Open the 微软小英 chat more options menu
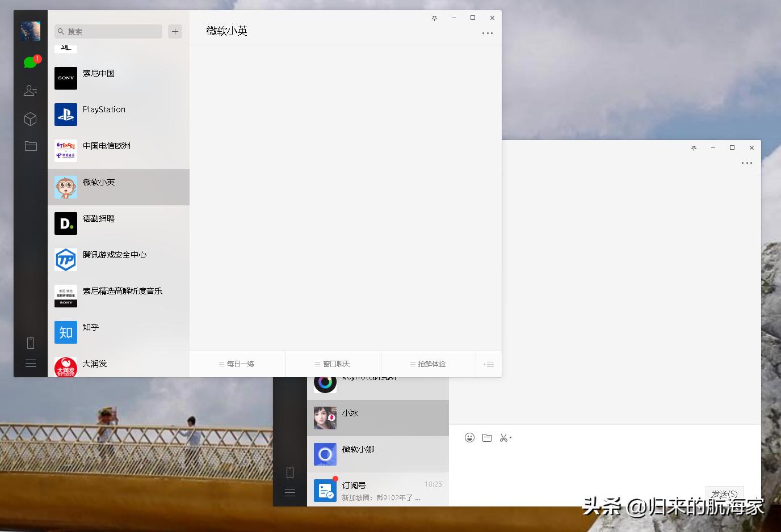 point(487,33)
